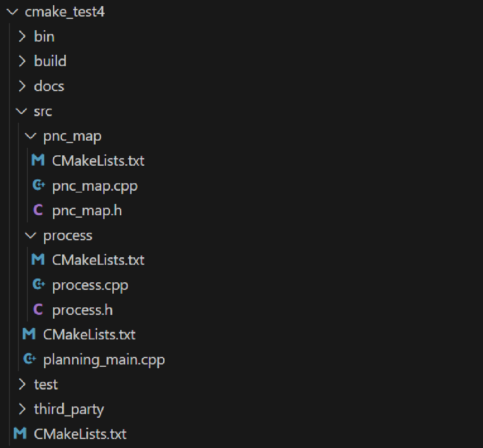Screen dimensions: 483x448
Task: Collapse the process folder
Action: [x=30, y=235]
